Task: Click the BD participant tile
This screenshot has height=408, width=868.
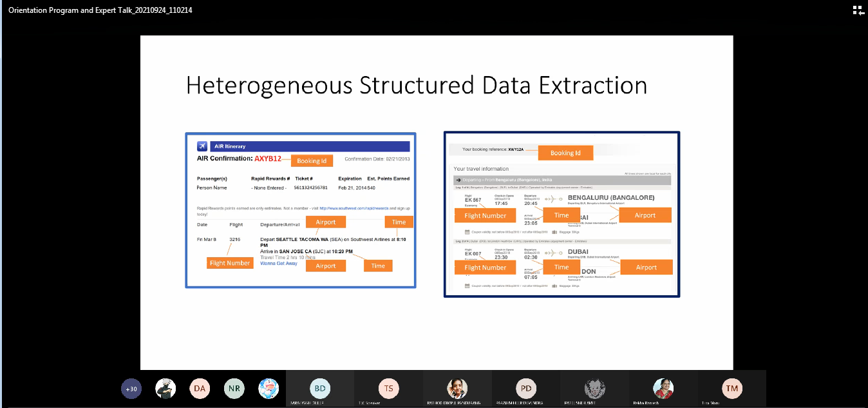Action: [x=319, y=389]
